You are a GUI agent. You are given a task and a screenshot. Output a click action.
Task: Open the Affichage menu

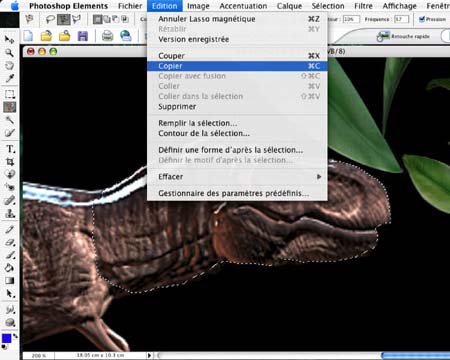400,6
